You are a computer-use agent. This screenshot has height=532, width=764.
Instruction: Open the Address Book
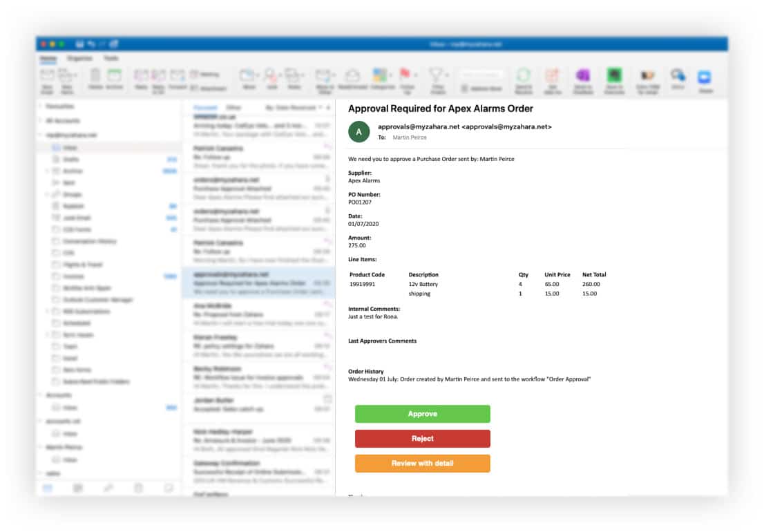pos(481,88)
